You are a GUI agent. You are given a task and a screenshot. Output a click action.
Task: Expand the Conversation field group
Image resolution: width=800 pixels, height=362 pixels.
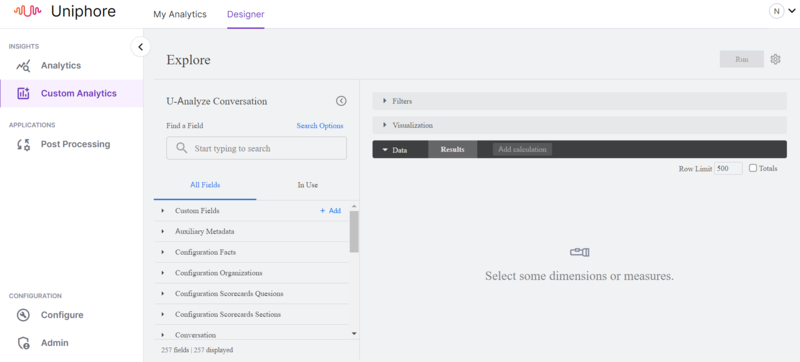click(162, 335)
